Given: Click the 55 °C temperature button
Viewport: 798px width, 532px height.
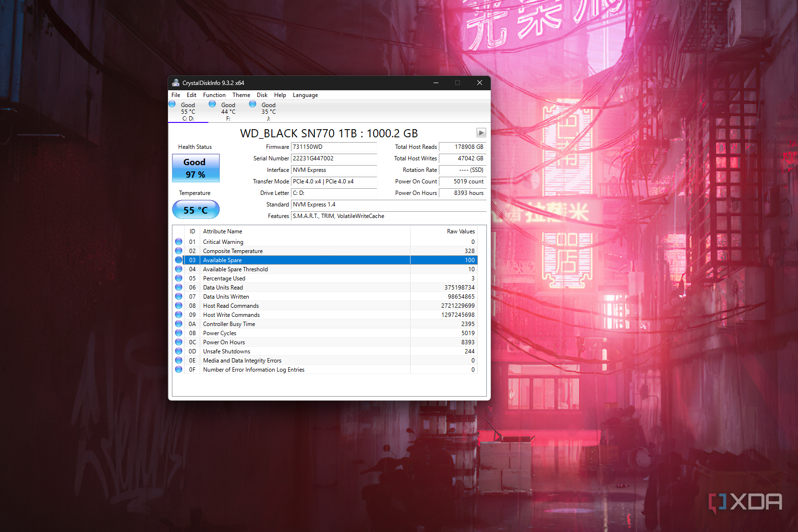Looking at the screenshot, I should pos(196,210).
